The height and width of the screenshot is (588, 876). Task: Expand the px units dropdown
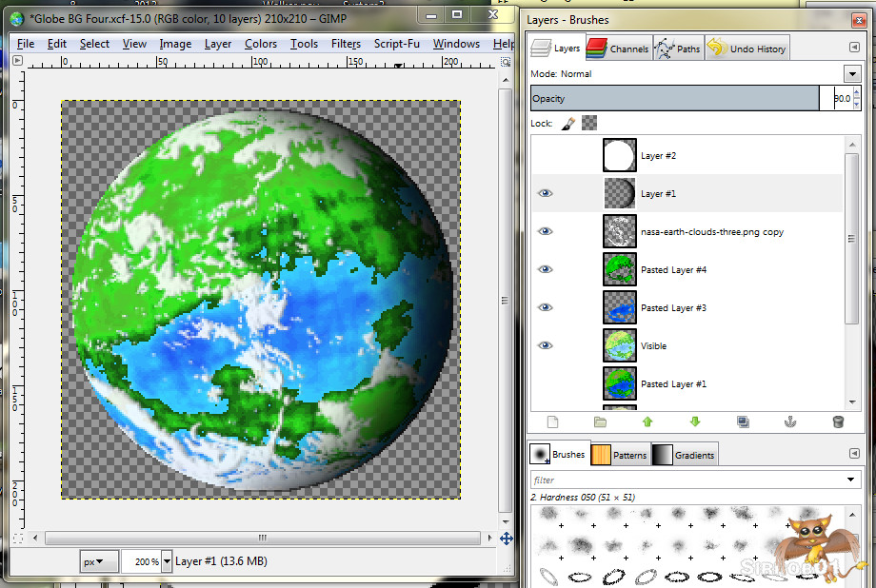pyautogui.click(x=99, y=561)
